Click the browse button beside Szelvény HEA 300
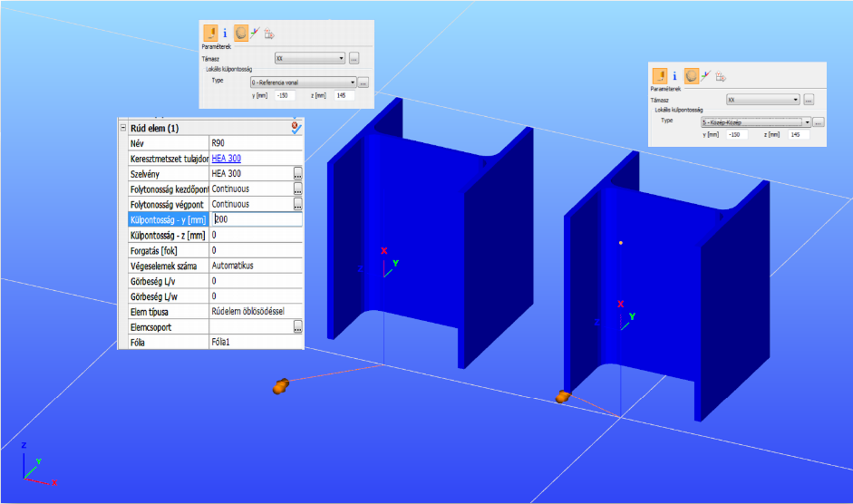The width and height of the screenshot is (853, 504). click(297, 174)
